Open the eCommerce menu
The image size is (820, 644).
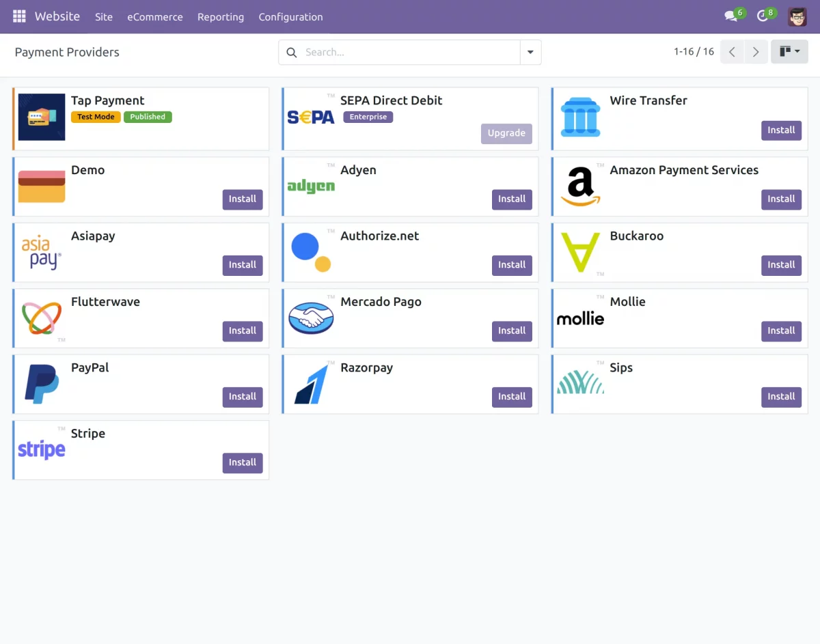[155, 16]
